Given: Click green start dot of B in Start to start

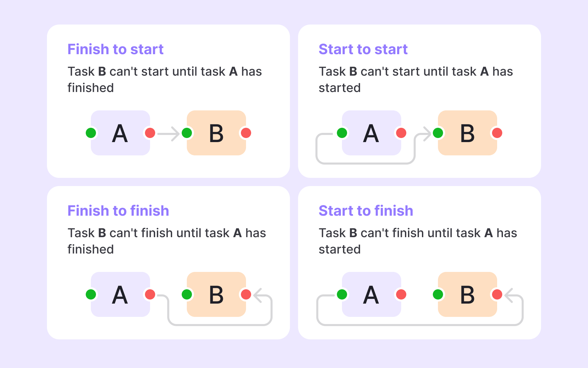Looking at the screenshot, I should [438, 133].
